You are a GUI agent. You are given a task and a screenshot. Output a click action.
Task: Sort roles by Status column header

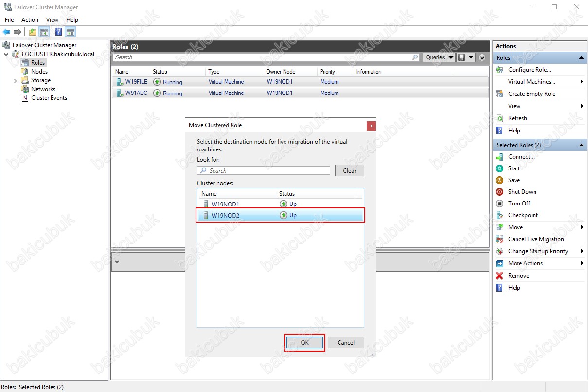178,72
